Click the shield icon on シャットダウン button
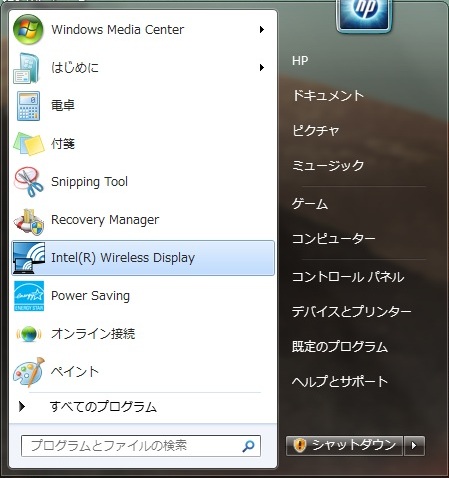 pyautogui.click(x=300, y=445)
